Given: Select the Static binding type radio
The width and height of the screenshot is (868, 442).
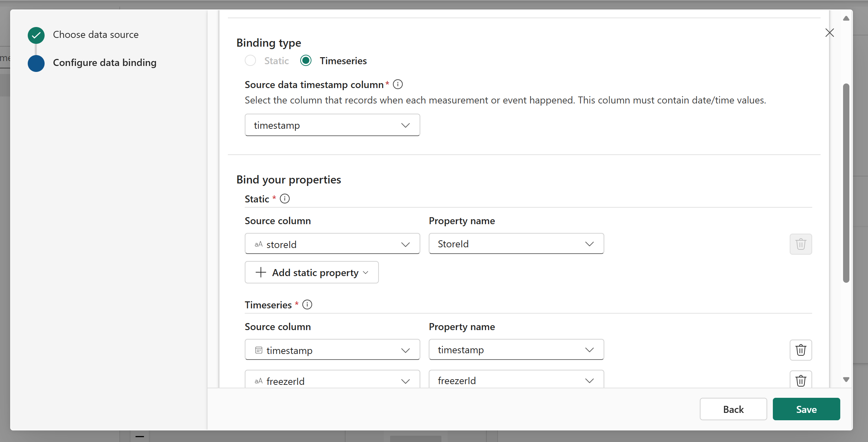Looking at the screenshot, I should (250, 61).
